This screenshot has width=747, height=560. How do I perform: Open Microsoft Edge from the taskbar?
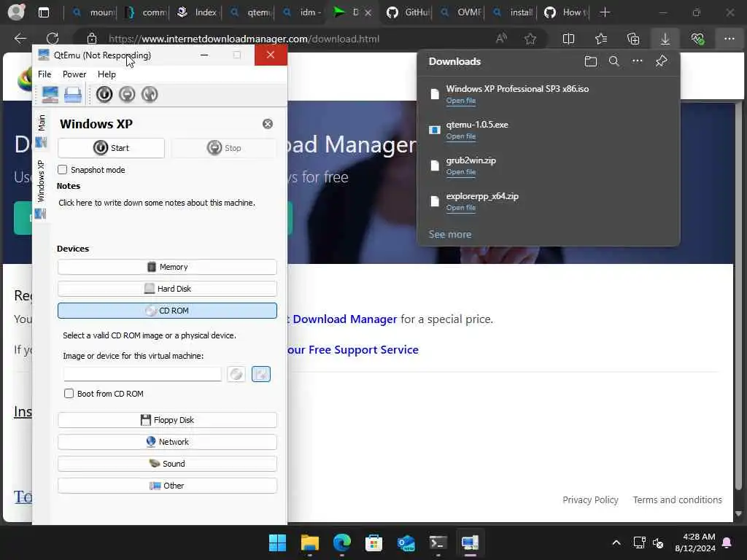click(x=341, y=542)
